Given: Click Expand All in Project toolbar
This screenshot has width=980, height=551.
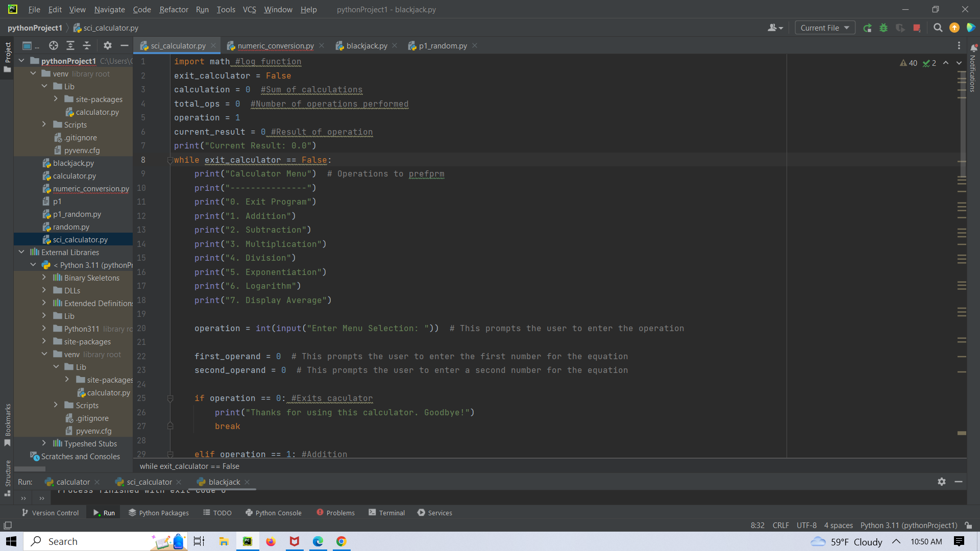Looking at the screenshot, I should click(70, 46).
